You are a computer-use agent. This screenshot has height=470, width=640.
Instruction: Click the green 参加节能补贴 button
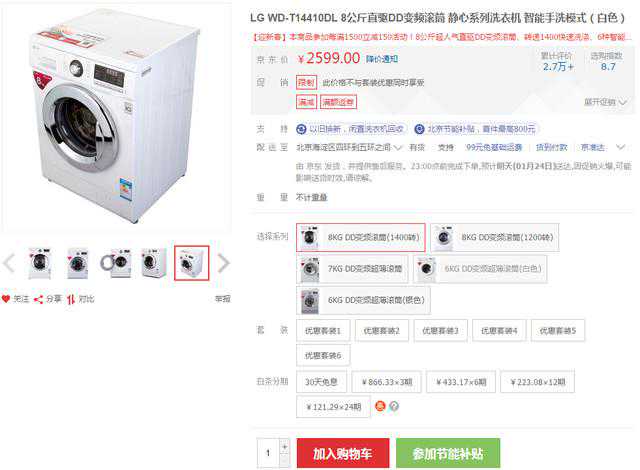[448, 453]
